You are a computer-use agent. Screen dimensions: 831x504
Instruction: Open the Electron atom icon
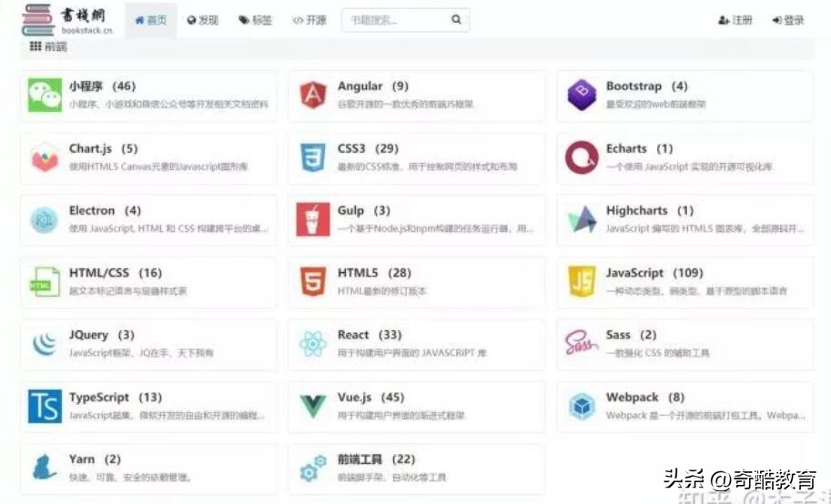point(44,220)
